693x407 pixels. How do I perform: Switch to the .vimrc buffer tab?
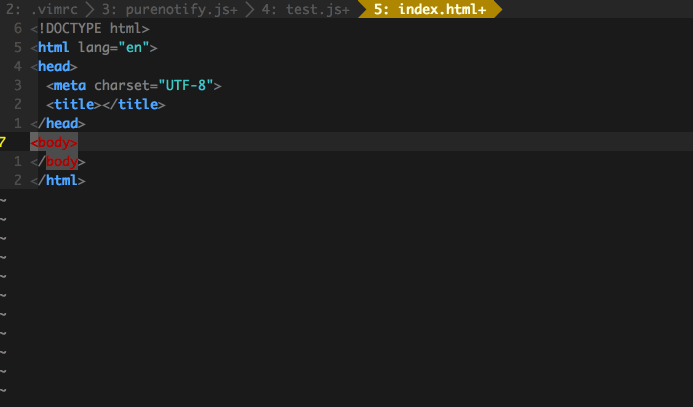pos(42,9)
